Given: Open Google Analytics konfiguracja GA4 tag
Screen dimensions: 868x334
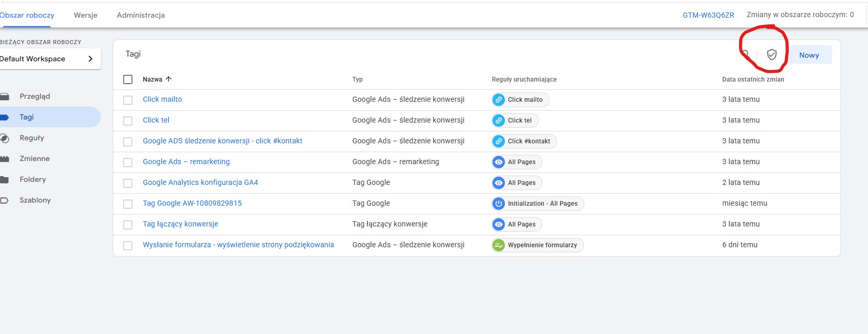Looking at the screenshot, I should click(201, 182).
